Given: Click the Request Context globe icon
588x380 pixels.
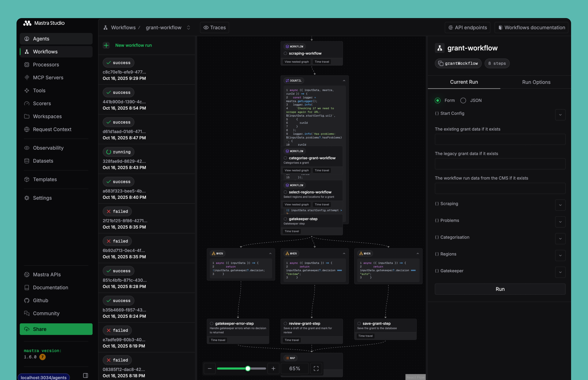Looking at the screenshot, I should [27, 129].
